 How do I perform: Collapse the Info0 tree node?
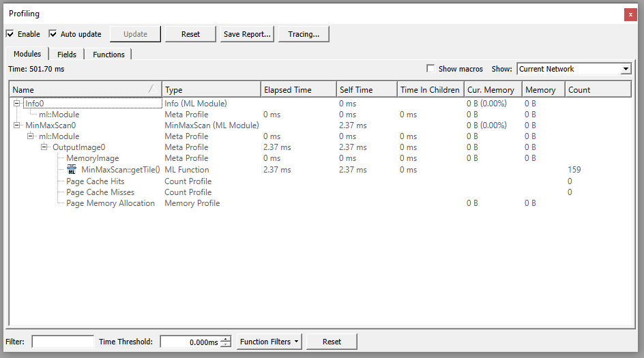tap(17, 104)
